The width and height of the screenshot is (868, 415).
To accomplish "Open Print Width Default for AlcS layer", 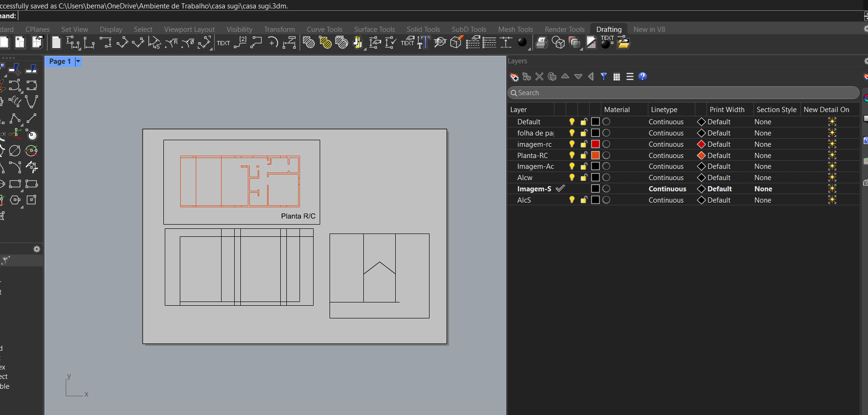I will pos(718,200).
